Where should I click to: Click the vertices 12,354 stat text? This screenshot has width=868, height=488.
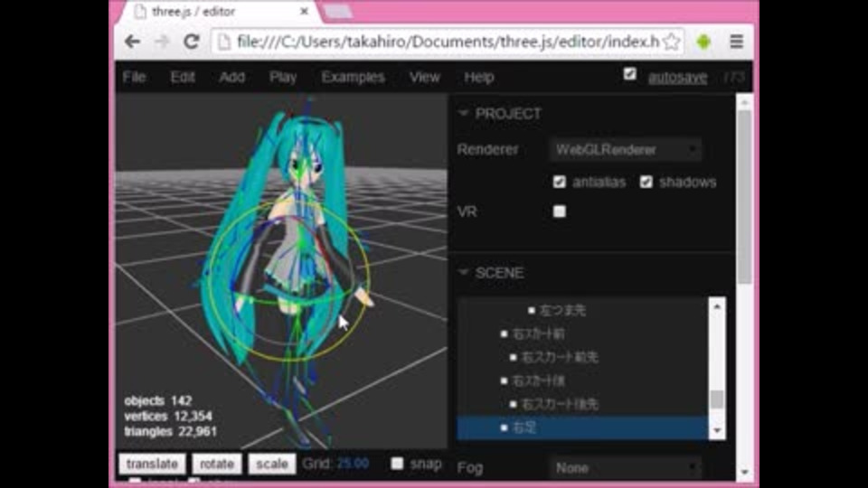click(168, 416)
